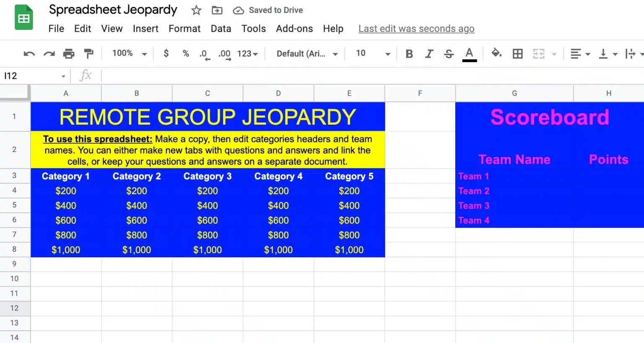Open the Print icon

click(x=69, y=54)
